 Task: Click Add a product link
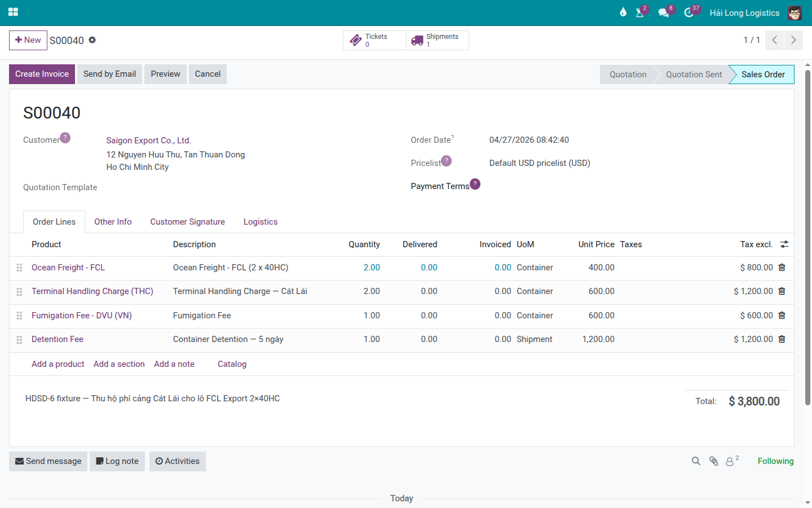click(58, 364)
